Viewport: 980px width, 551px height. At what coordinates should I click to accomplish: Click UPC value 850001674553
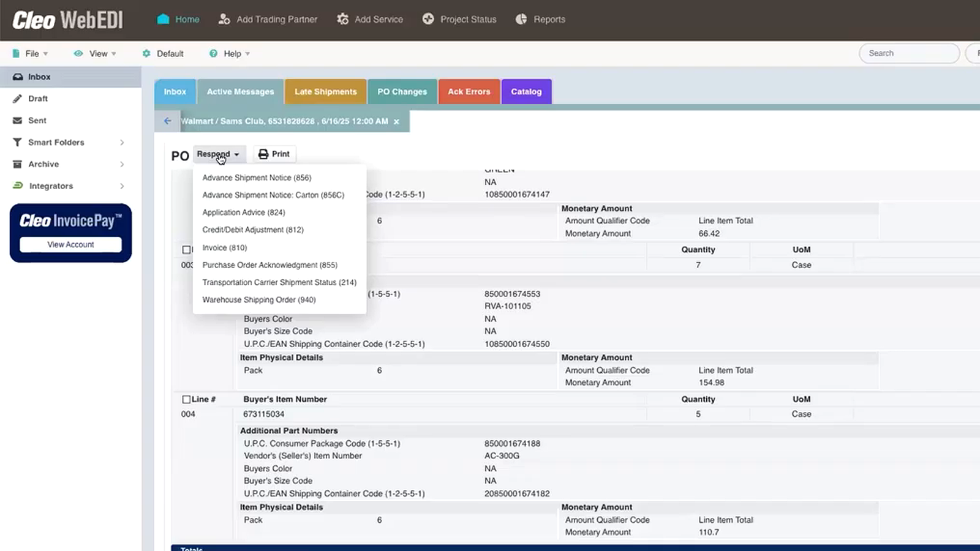513,294
